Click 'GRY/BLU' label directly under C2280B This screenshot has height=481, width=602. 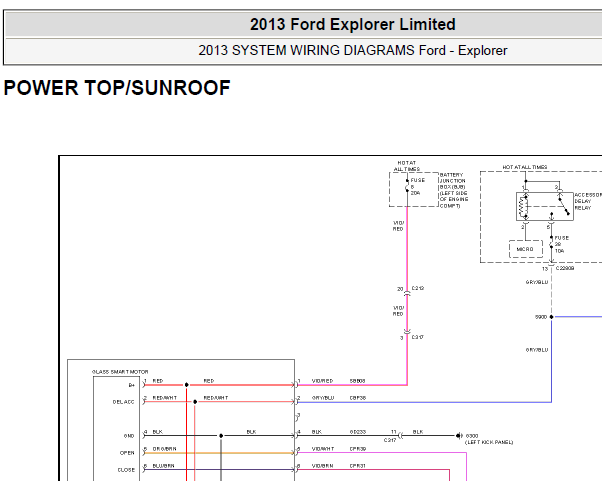(537, 282)
